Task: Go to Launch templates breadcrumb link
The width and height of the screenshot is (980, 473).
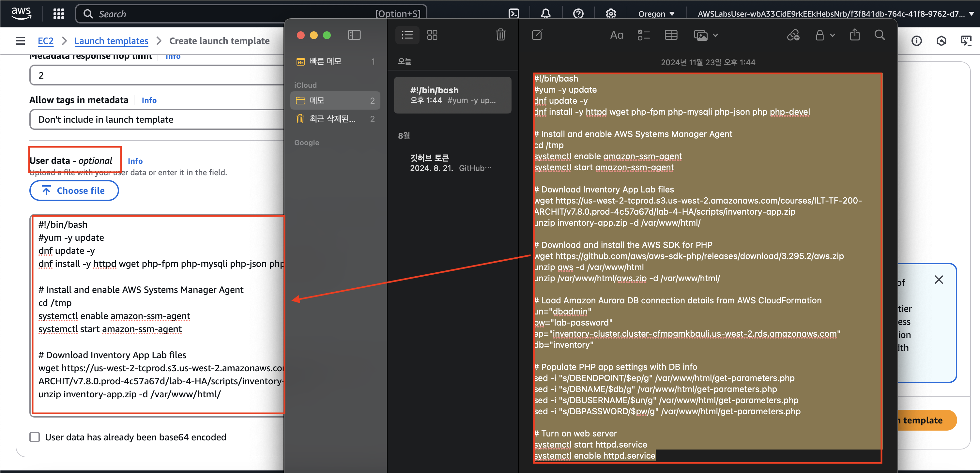Action: pos(111,41)
